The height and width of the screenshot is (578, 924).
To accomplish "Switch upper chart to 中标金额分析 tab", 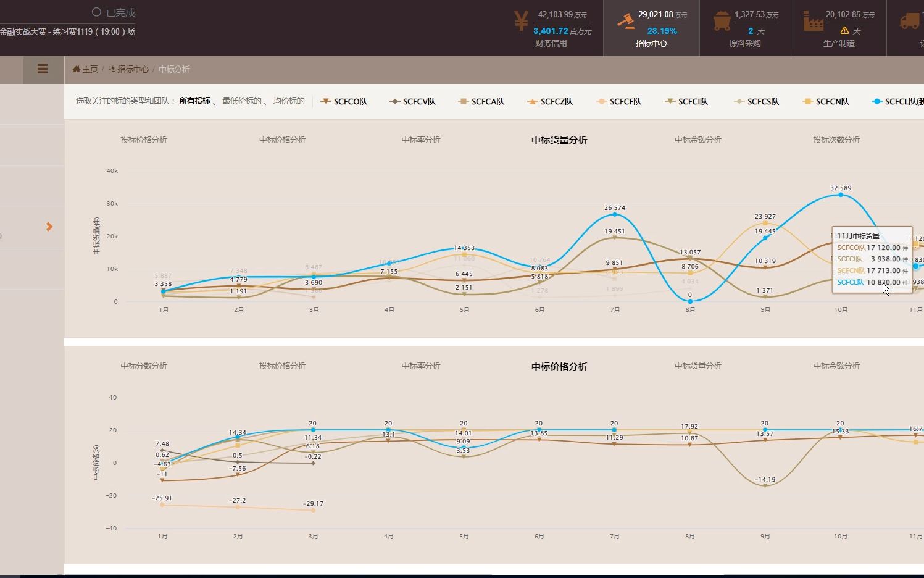I will coord(698,140).
